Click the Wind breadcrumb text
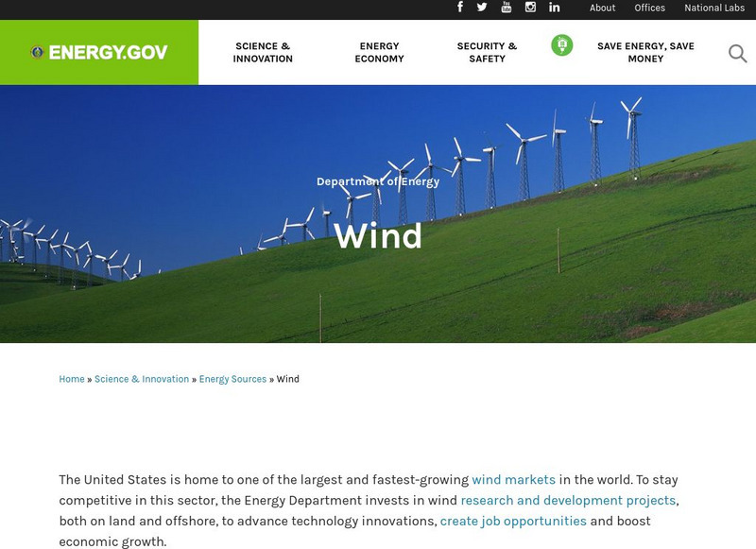The height and width of the screenshot is (549, 756). pos(288,379)
